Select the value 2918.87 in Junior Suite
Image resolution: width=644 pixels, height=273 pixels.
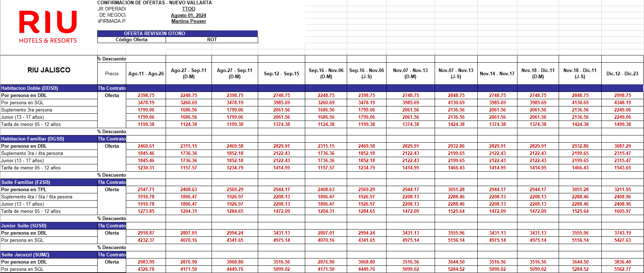[146, 233]
